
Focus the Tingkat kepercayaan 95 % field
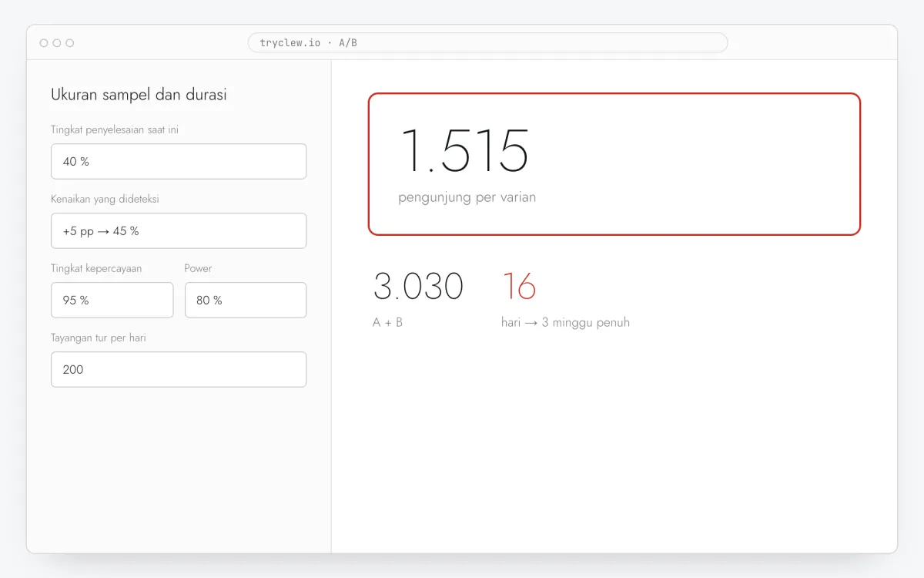tap(112, 300)
